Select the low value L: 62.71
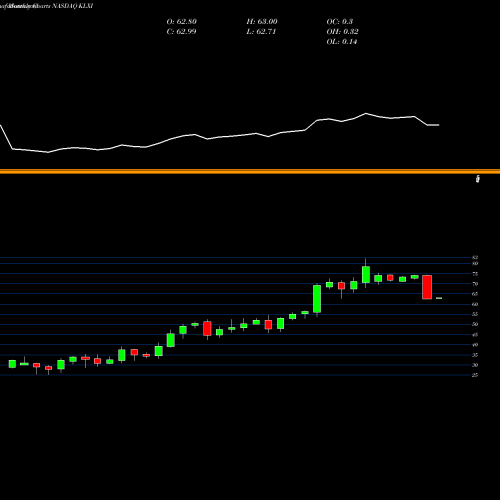Screen dimensions: 500x500 point(261,32)
